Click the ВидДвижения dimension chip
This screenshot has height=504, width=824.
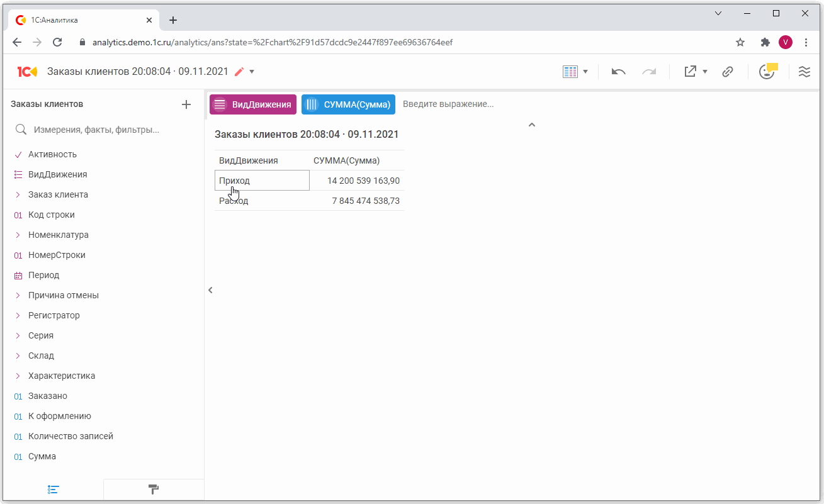[x=253, y=104]
